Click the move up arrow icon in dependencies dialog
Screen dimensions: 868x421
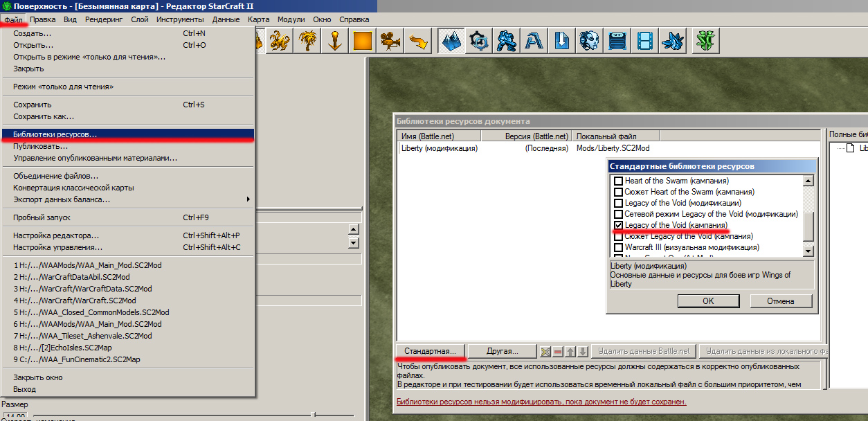click(x=571, y=351)
